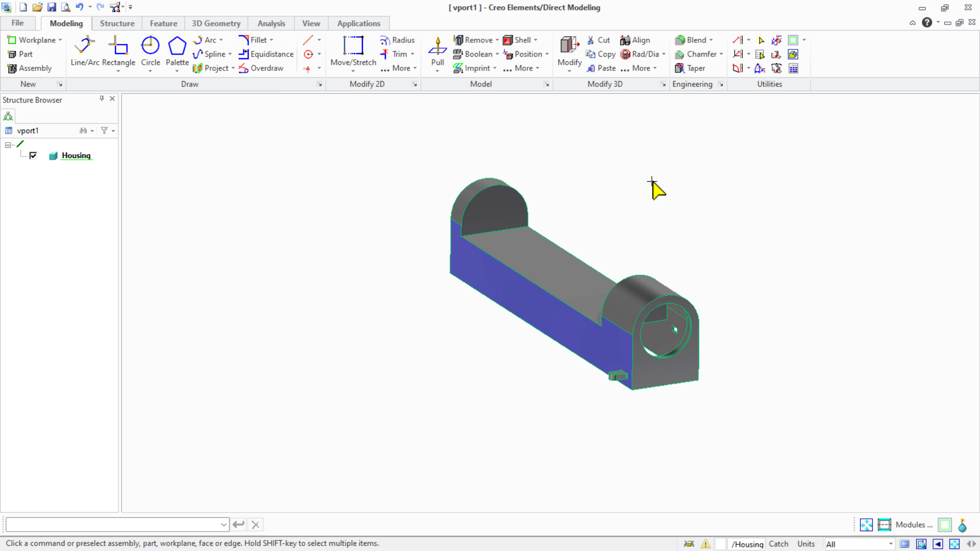
Task: Click Units in the status bar
Action: (806, 544)
